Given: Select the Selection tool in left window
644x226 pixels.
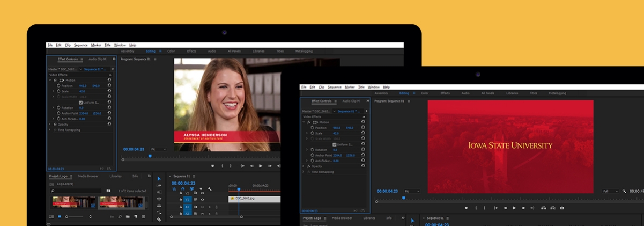Looking at the screenshot, I should (x=159, y=179).
